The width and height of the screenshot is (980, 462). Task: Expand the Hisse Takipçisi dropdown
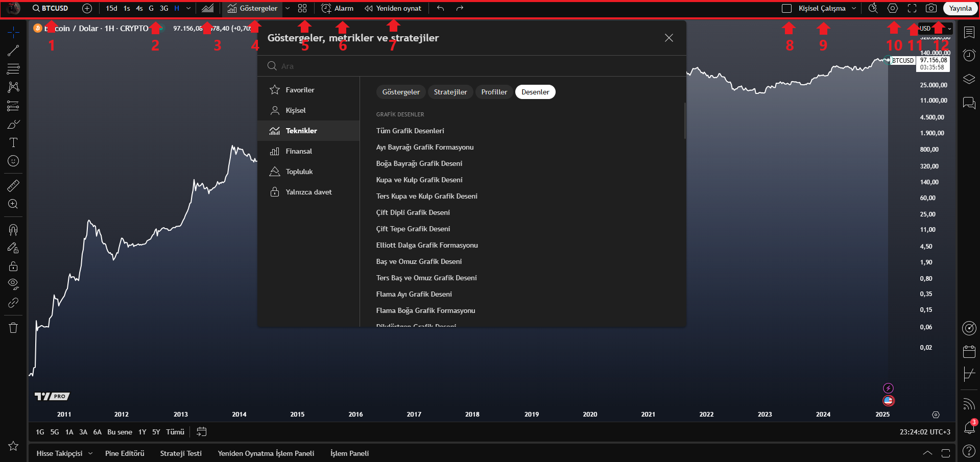pos(90,453)
